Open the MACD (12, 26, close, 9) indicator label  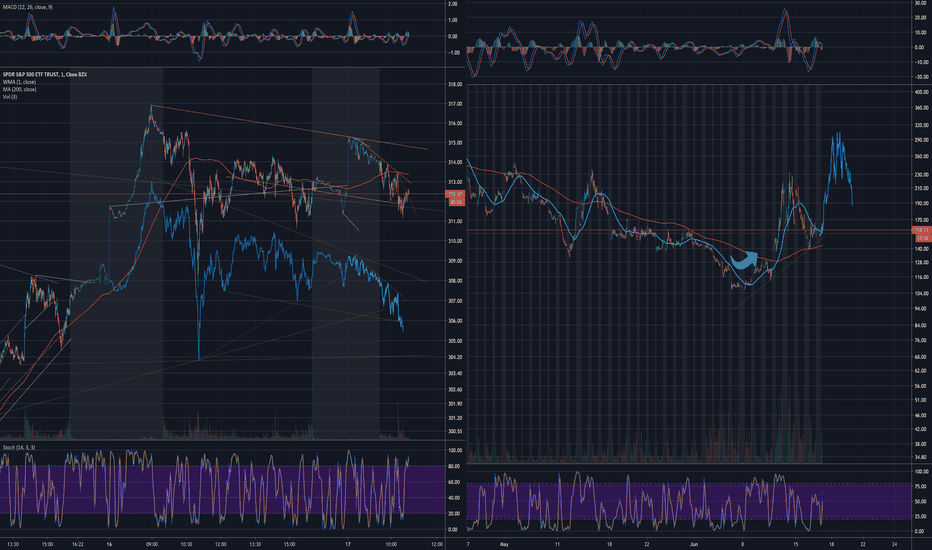click(x=27, y=7)
